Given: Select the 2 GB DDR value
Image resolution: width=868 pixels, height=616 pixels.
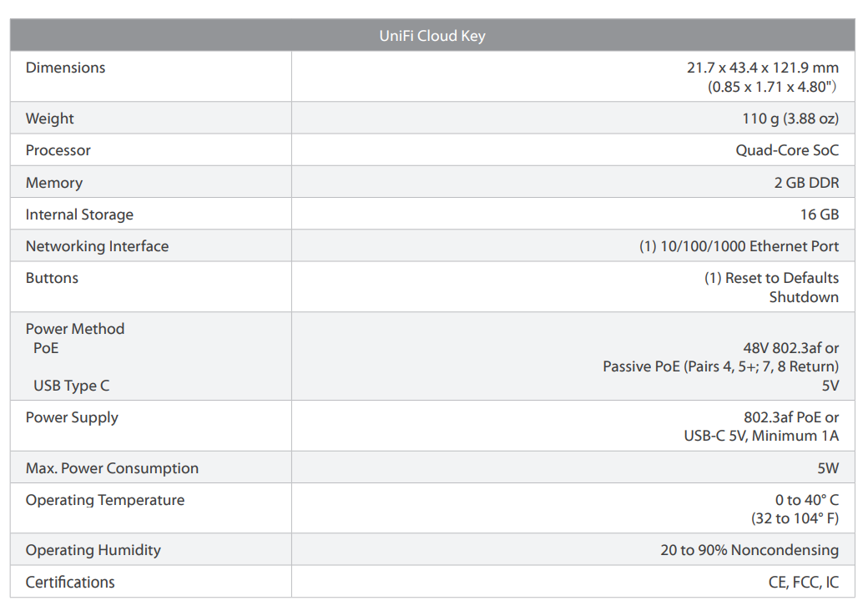Looking at the screenshot, I should tap(806, 183).
